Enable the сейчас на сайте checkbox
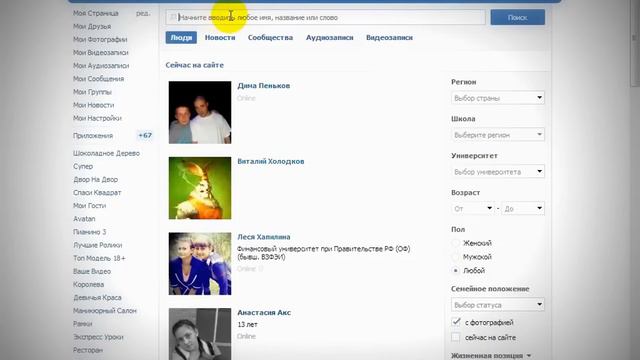The height and width of the screenshot is (360, 640). 456,337
